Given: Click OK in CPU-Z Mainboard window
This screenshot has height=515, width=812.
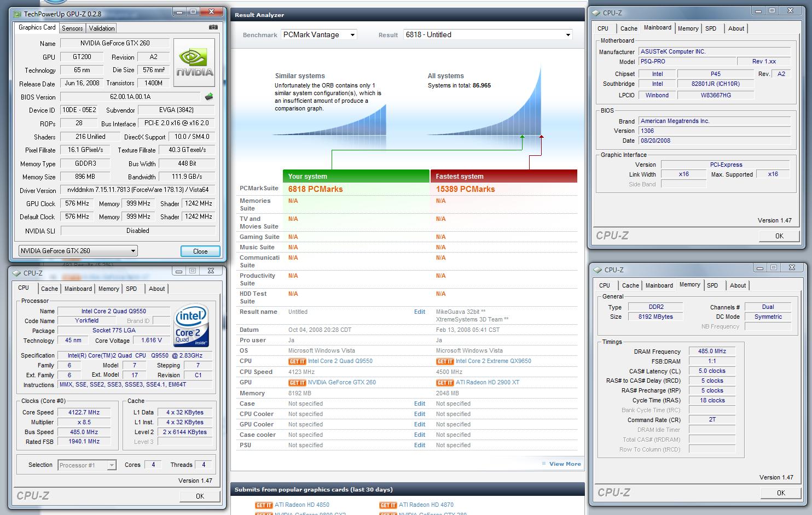Looking at the screenshot, I should pos(779,236).
